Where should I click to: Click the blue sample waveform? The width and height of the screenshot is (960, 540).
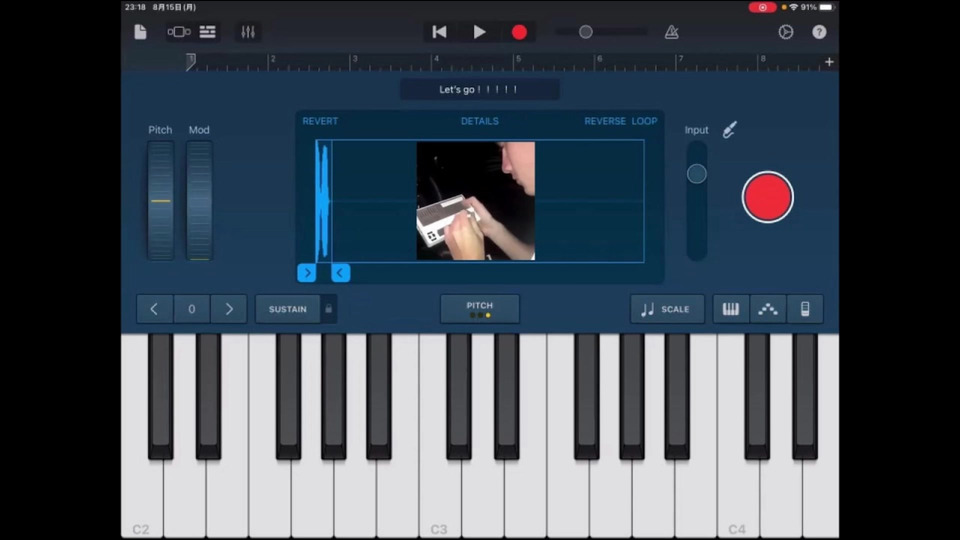[x=323, y=201]
